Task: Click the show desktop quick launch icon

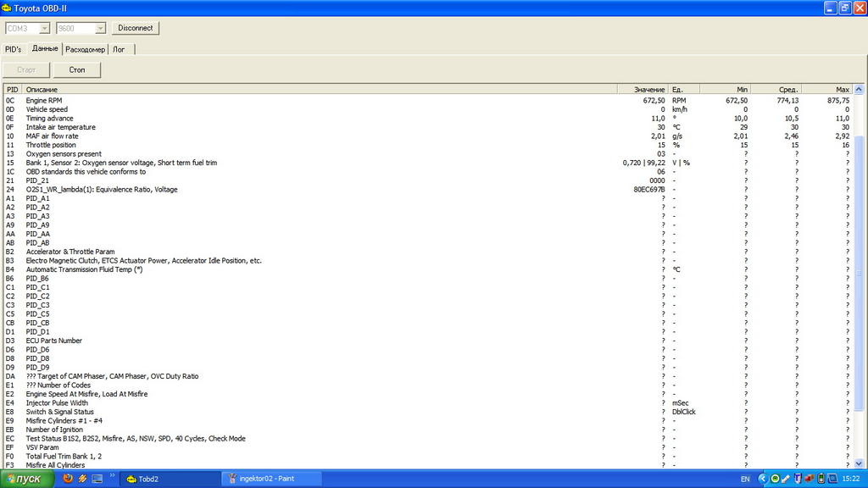Action: coord(97,479)
